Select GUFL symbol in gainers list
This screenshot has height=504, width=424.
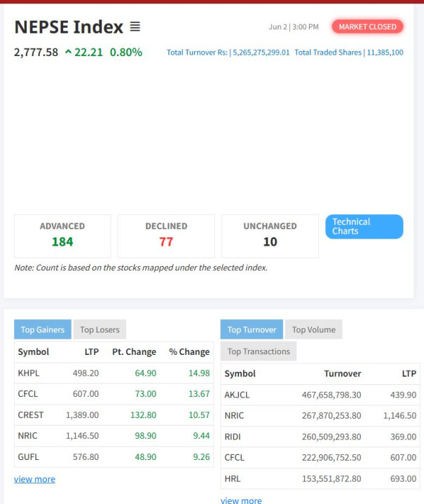[x=28, y=456]
